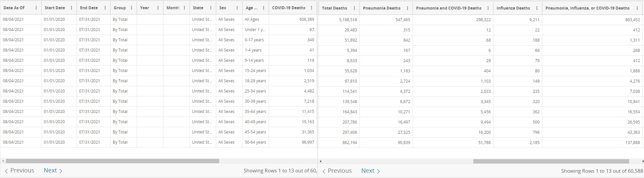Viewport: 644px width, 178px height.
Task: Sort by Data As Of header
Action: coord(14,8)
